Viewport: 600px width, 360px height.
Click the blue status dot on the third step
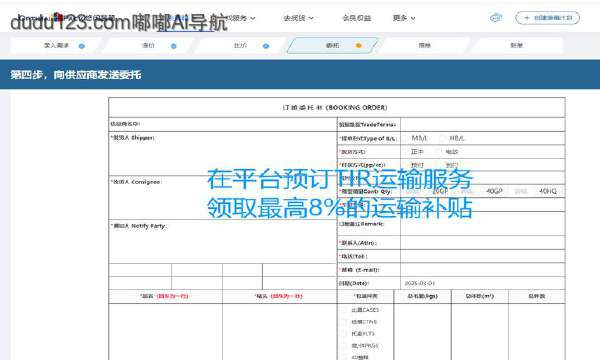[x=266, y=46]
